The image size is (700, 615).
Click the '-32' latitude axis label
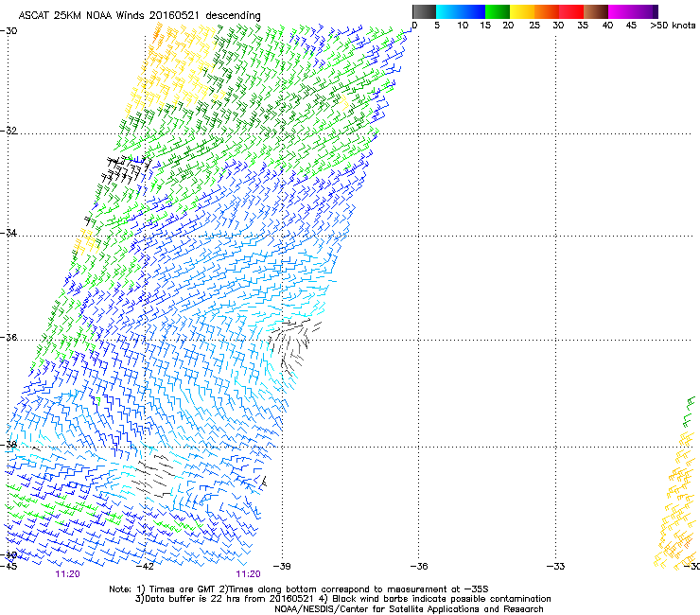(x=9, y=131)
